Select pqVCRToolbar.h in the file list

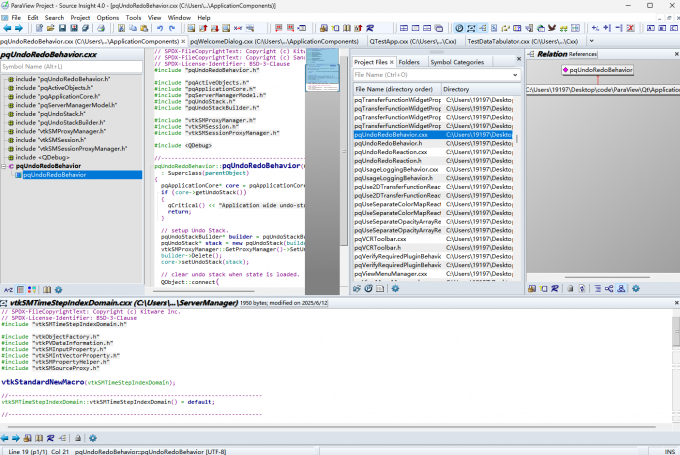point(377,249)
